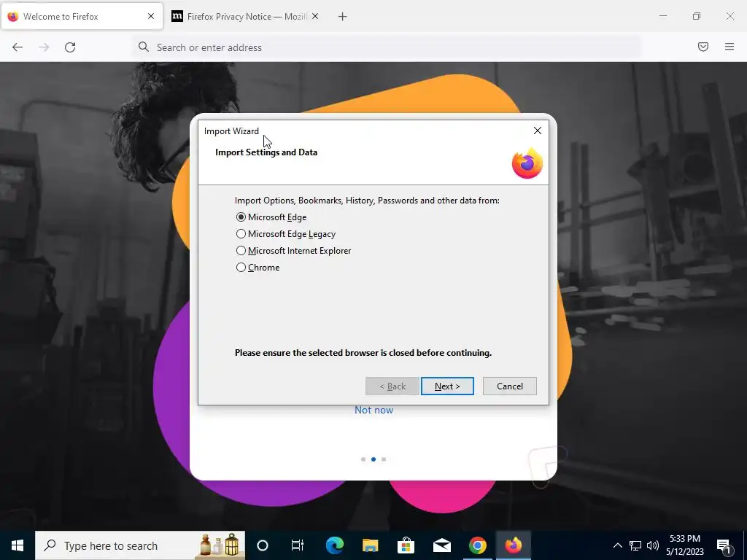Open the network status tray icon
The width and height of the screenshot is (747, 560).
coord(635,545)
